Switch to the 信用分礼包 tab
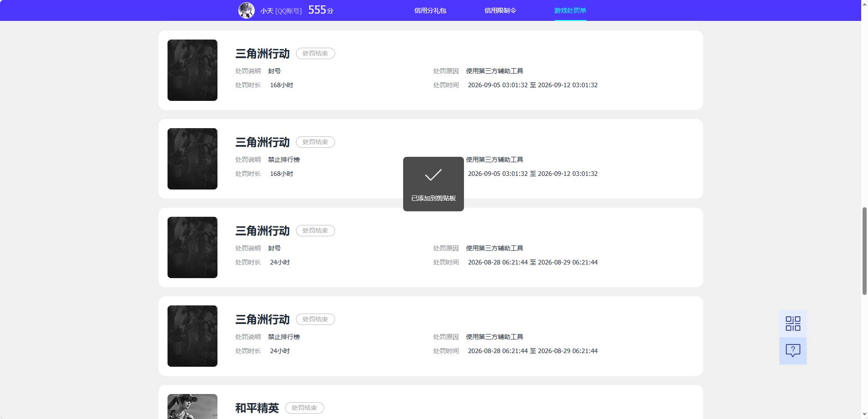868x419 pixels. (430, 10)
